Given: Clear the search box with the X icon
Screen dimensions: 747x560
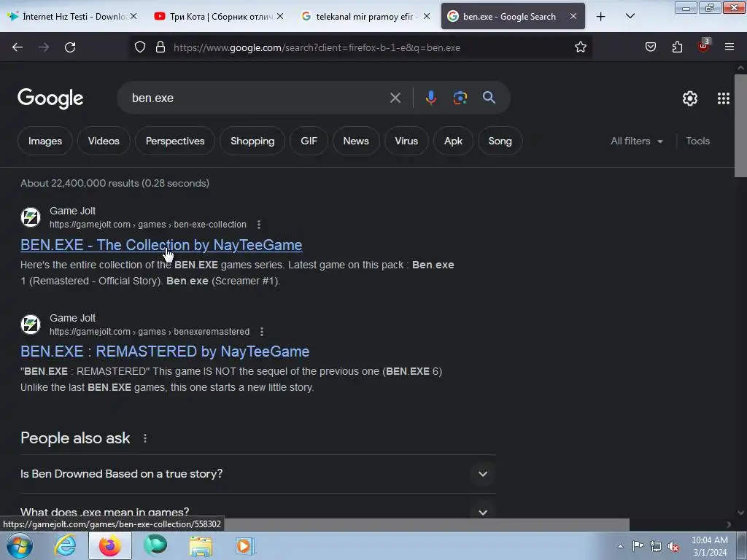Looking at the screenshot, I should coord(395,98).
